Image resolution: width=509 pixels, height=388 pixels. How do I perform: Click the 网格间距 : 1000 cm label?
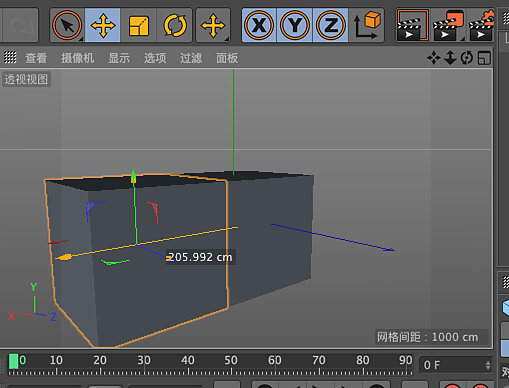pos(428,337)
